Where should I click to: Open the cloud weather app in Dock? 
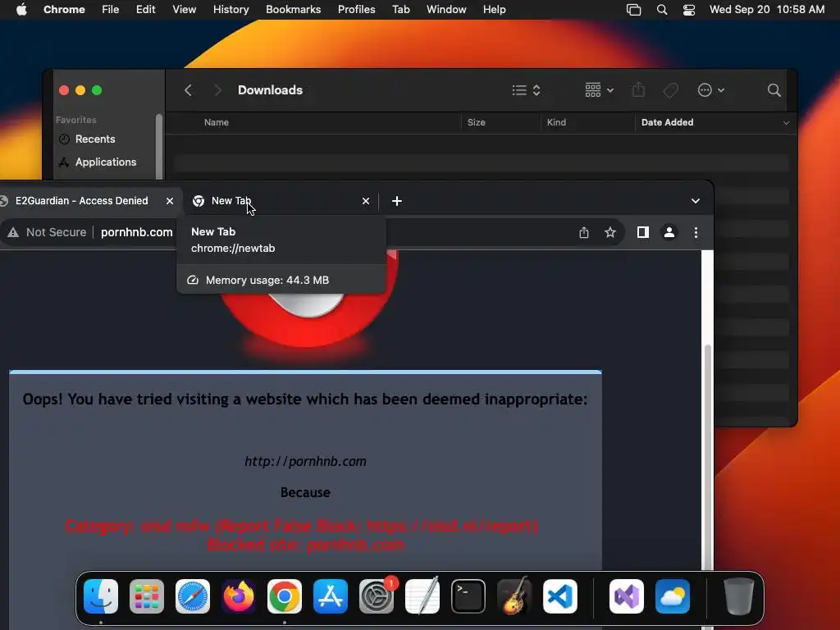pyautogui.click(x=673, y=596)
